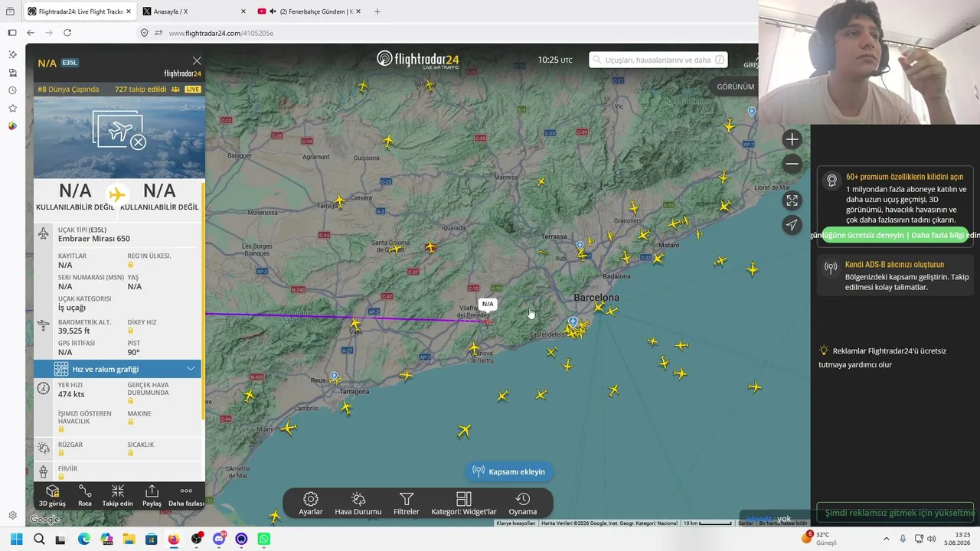Click the N/A flight label on map
The image size is (980, 551).
coord(488,305)
